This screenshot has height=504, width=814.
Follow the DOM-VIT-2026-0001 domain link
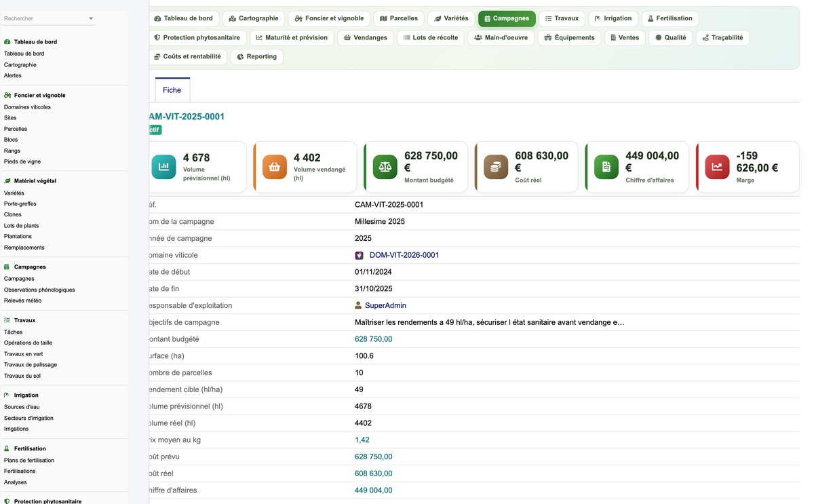tap(404, 256)
